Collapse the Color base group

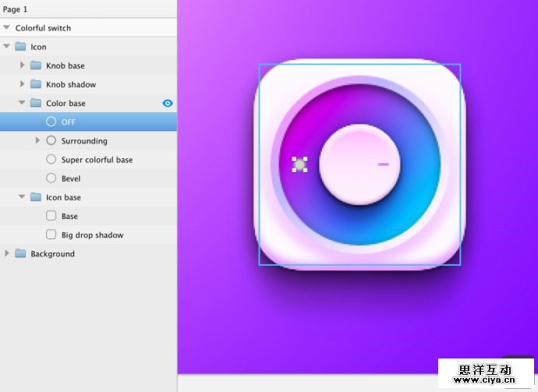[23, 103]
